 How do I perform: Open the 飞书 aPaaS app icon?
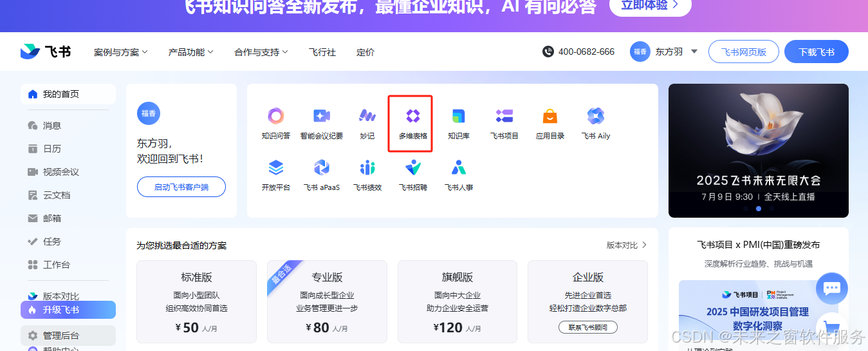click(321, 168)
